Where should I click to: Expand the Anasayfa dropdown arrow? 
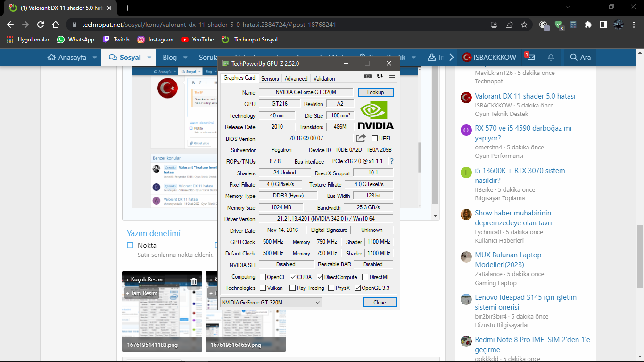coord(95,58)
